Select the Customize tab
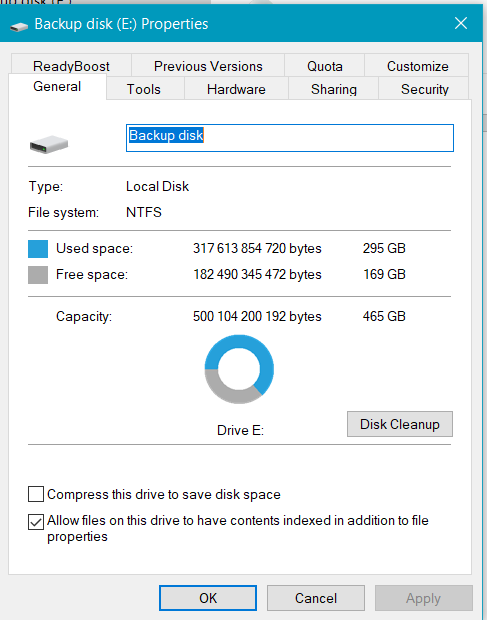Screen dimensions: 487x620 coord(417,65)
